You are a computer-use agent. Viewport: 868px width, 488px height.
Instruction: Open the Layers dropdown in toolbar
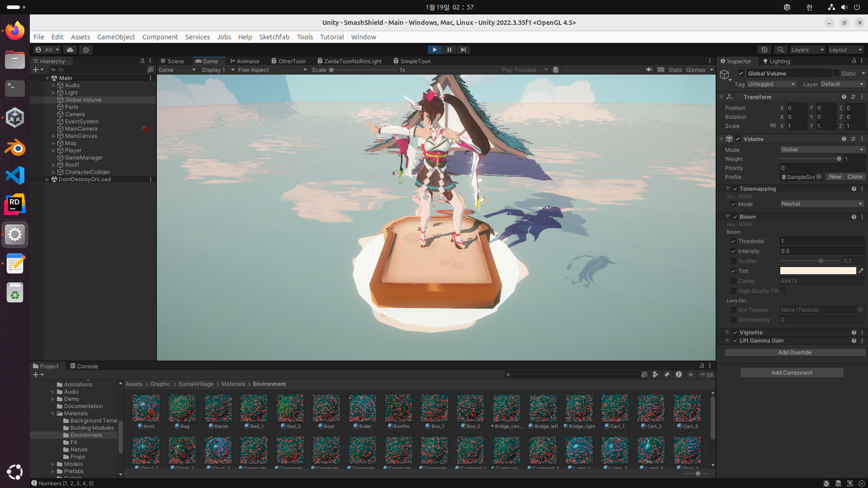pyautogui.click(x=807, y=50)
